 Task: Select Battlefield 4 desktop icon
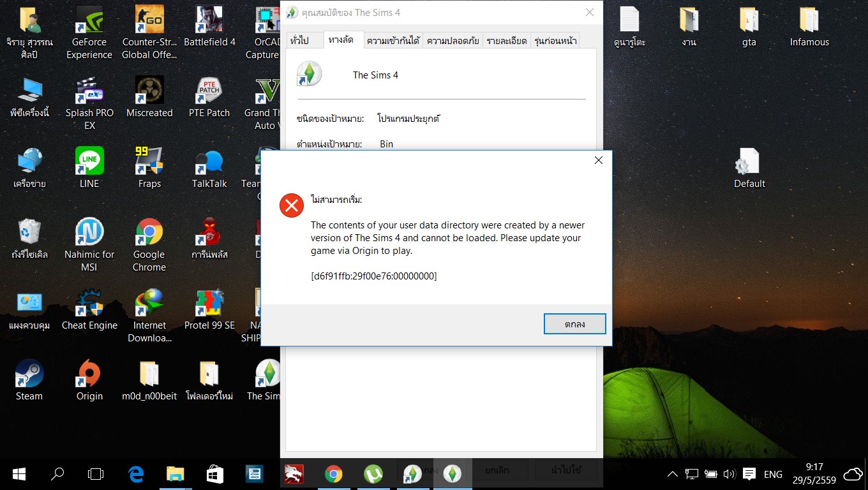click(209, 27)
